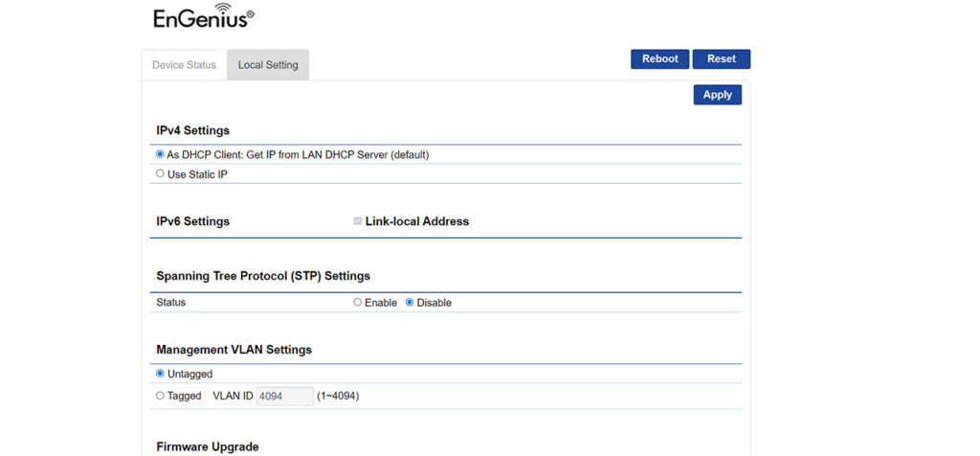Choose the Tagged management VLAN radio
Screen dimensions: 980x456
coord(161,396)
